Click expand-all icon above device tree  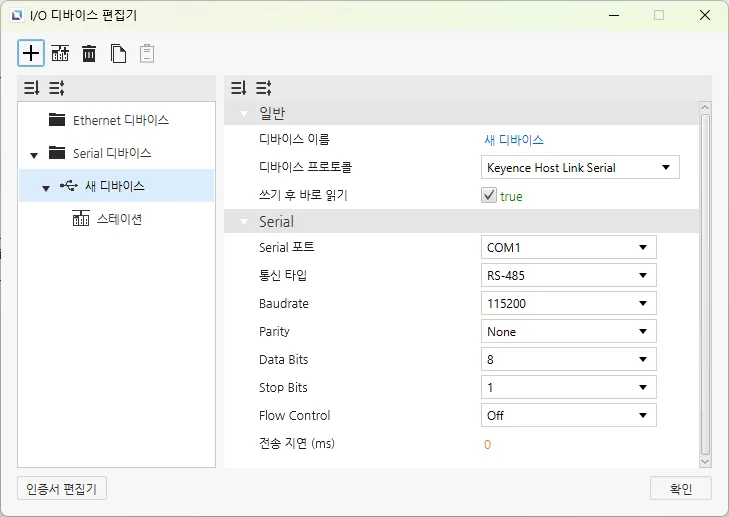pyautogui.click(x=31, y=88)
